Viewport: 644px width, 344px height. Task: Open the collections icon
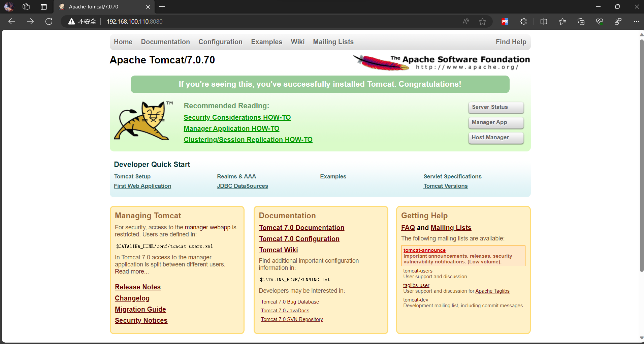(x=581, y=22)
